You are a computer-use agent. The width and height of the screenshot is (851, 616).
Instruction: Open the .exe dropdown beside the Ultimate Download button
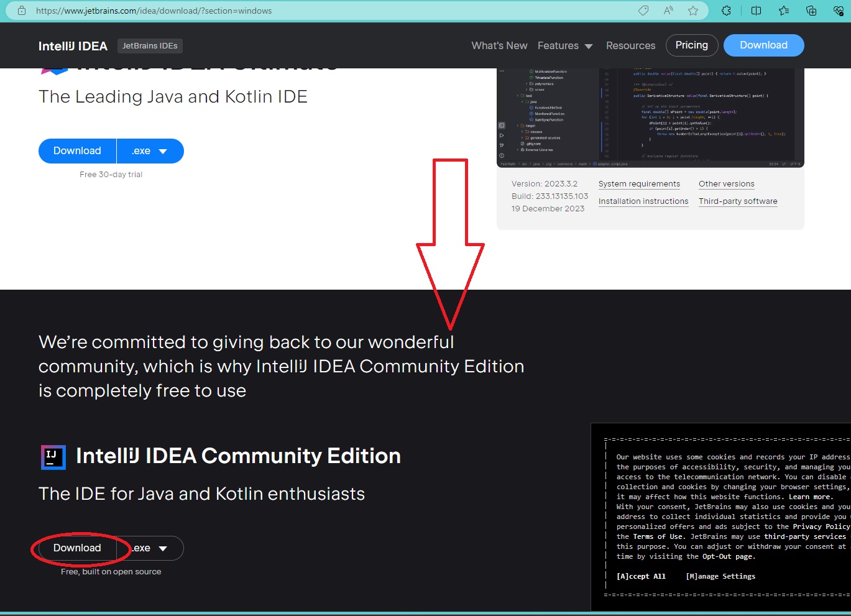[x=150, y=150]
